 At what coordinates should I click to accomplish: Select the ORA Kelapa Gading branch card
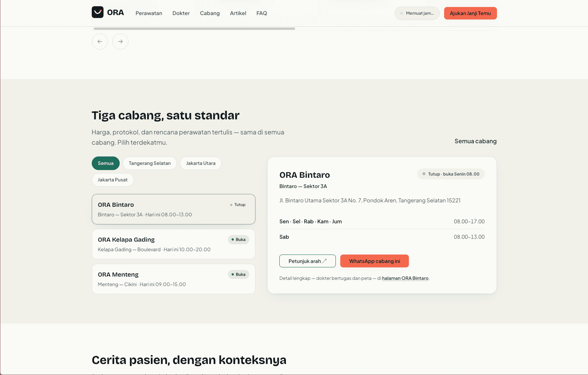click(174, 244)
